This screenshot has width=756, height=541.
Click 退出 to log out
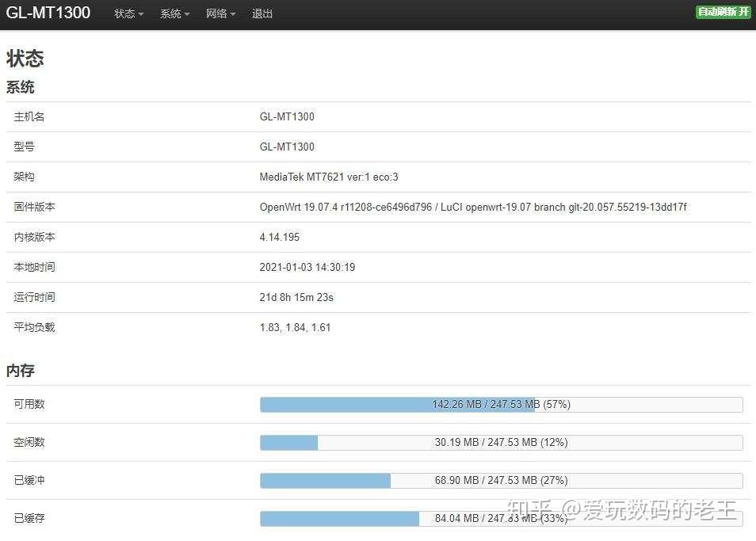tap(262, 13)
